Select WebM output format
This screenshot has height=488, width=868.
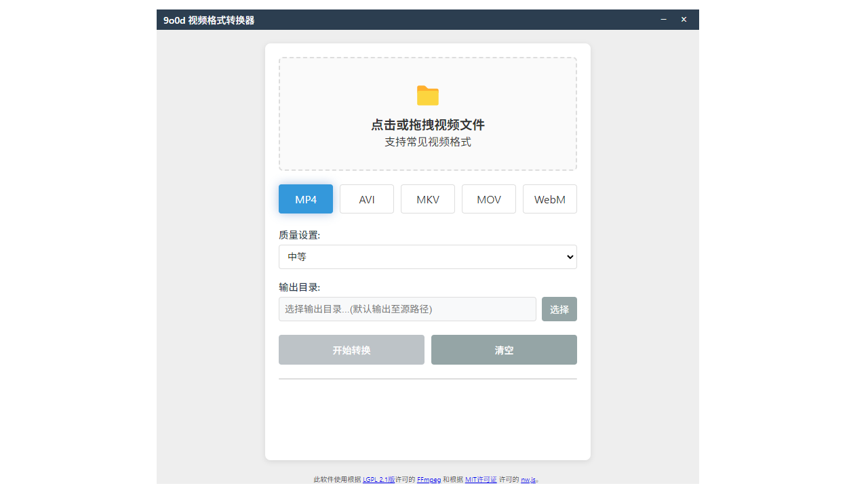[549, 199]
